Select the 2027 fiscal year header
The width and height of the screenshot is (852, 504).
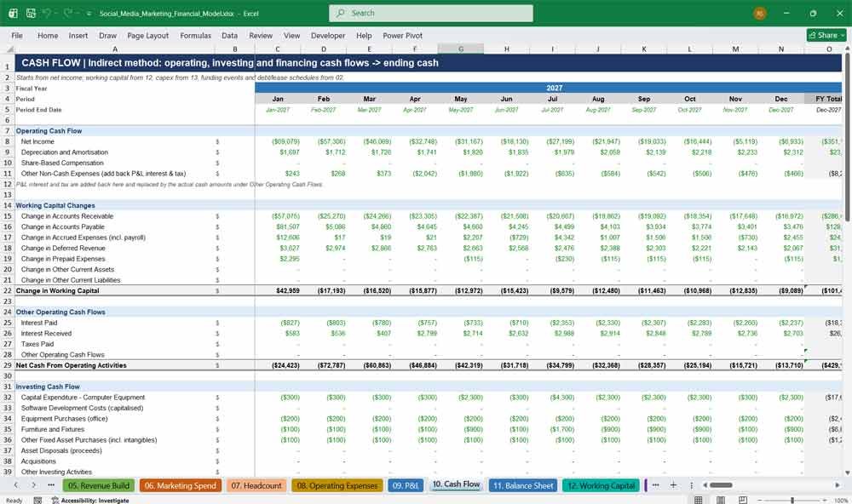(555, 88)
